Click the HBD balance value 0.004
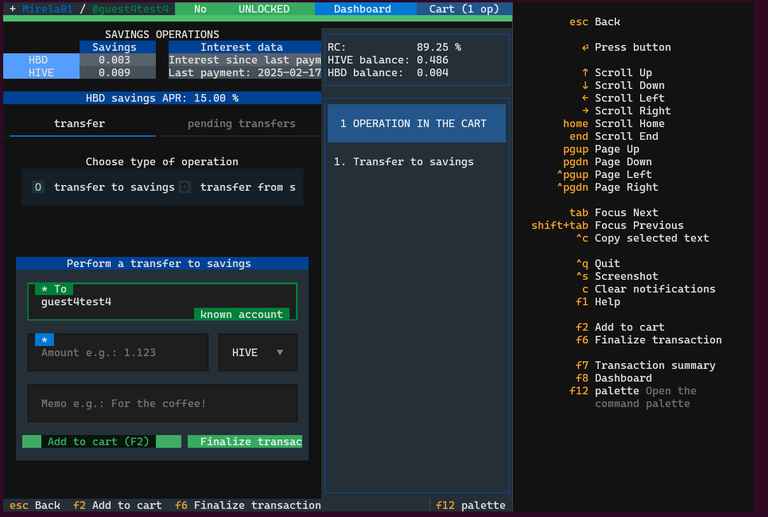 click(x=432, y=72)
